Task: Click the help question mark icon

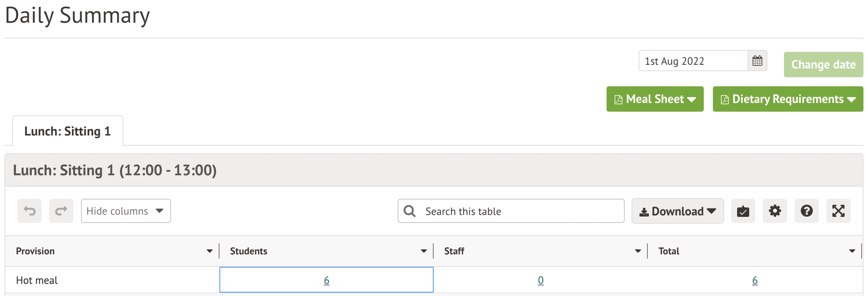Action: pyautogui.click(x=806, y=211)
